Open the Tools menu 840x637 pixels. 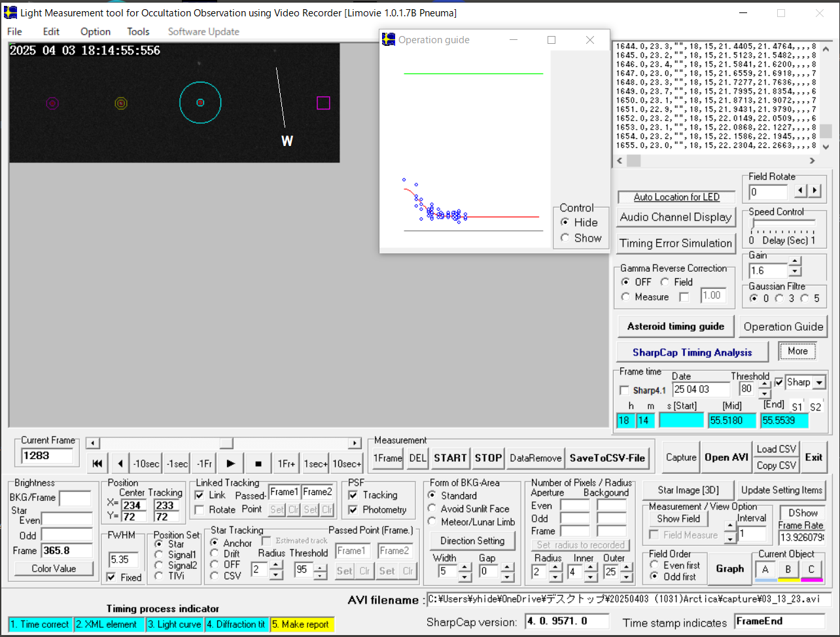(138, 31)
